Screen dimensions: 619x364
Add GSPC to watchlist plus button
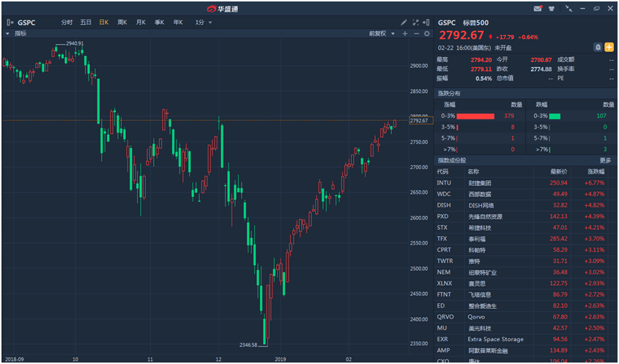pyautogui.click(x=609, y=47)
